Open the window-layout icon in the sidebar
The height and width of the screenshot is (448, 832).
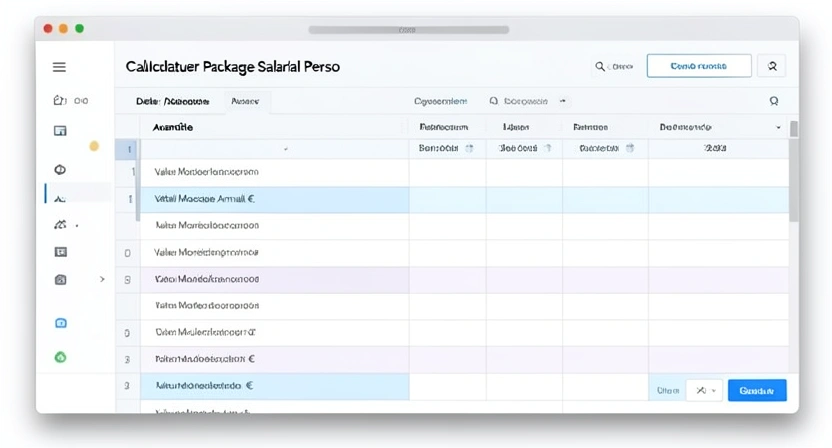pos(60,131)
